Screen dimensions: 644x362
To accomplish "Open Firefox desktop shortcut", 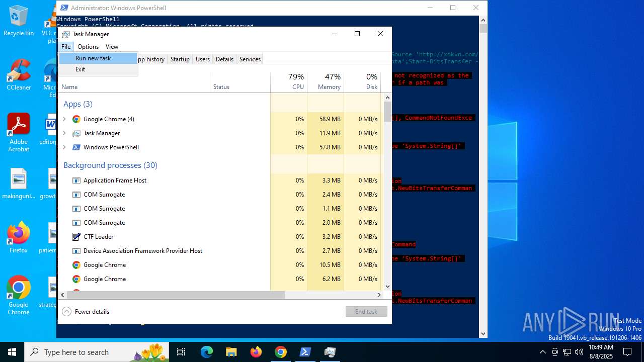I will (19, 237).
